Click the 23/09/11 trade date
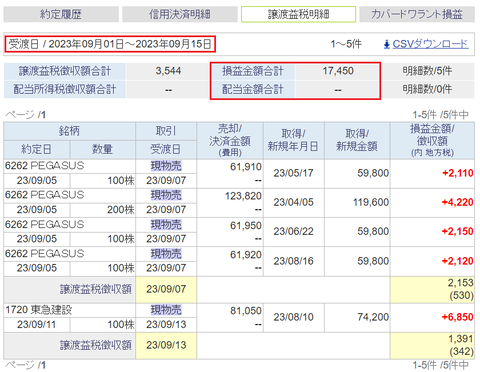480x372 pixels. [37, 325]
